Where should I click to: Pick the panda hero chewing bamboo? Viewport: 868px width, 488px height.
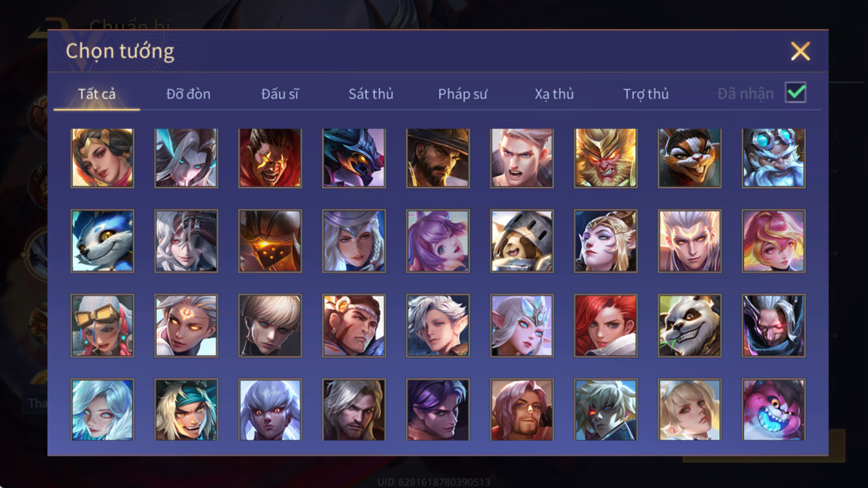[690, 325]
